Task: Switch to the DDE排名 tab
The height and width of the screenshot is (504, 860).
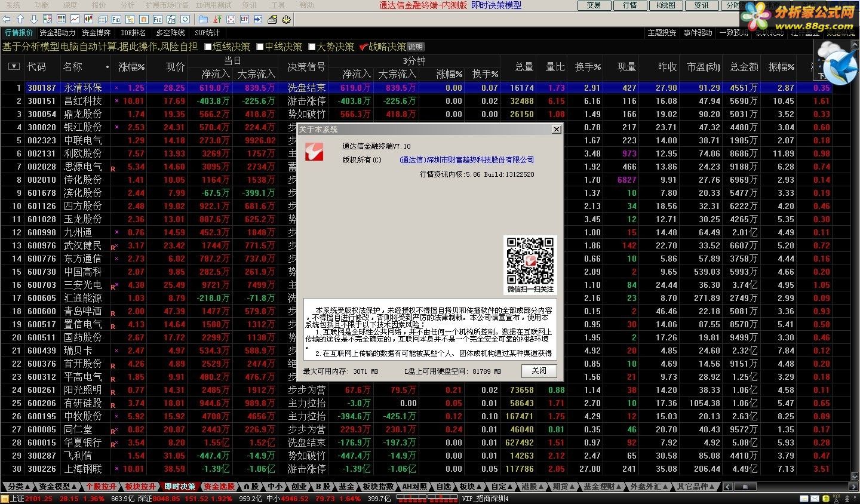Action: tap(133, 33)
